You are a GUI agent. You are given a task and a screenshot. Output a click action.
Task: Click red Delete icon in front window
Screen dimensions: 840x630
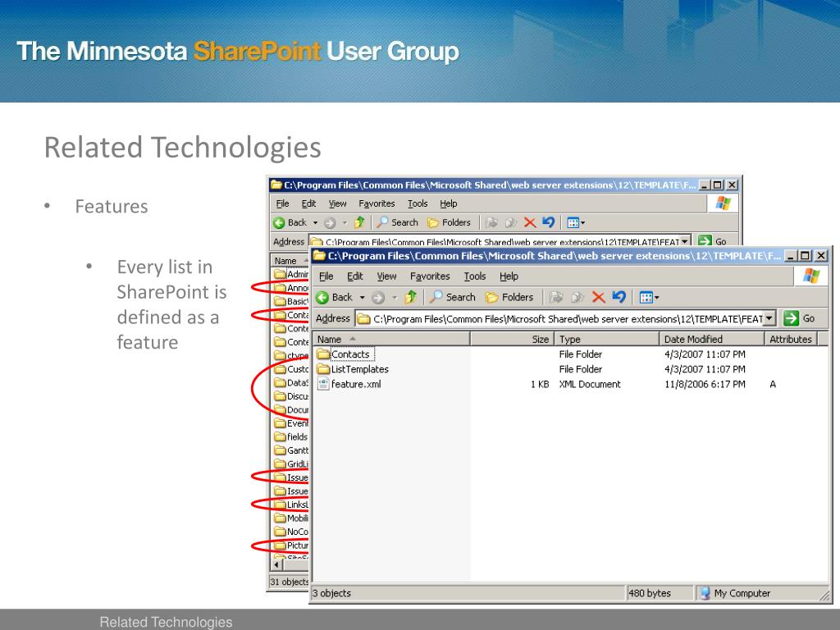tap(598, 297)
